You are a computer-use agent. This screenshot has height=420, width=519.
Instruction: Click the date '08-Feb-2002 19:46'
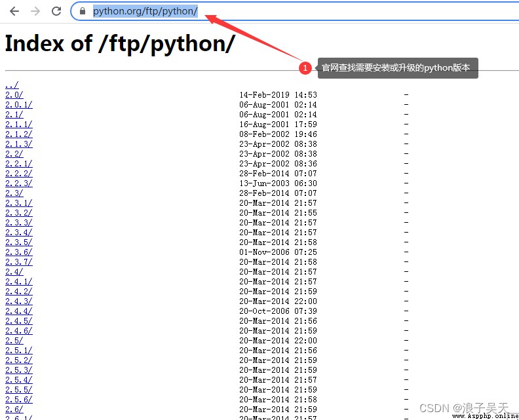278,134
